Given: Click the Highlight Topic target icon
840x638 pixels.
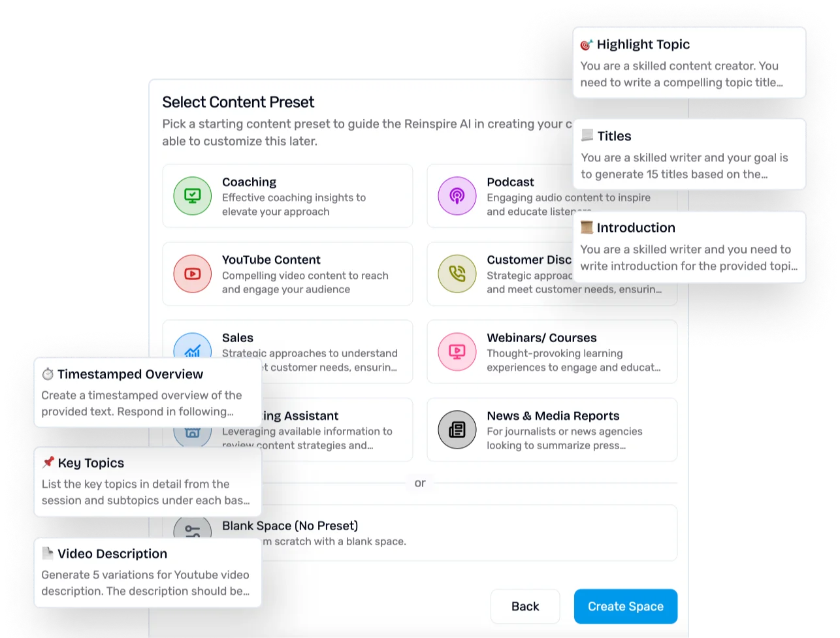Looking at the screenshot, I should (587, 44).
